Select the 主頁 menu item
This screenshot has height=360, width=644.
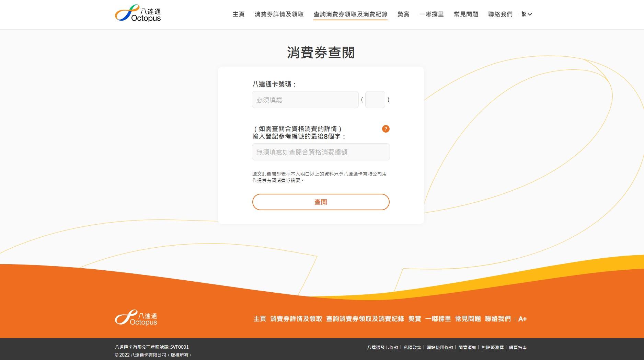coord(239,14)
